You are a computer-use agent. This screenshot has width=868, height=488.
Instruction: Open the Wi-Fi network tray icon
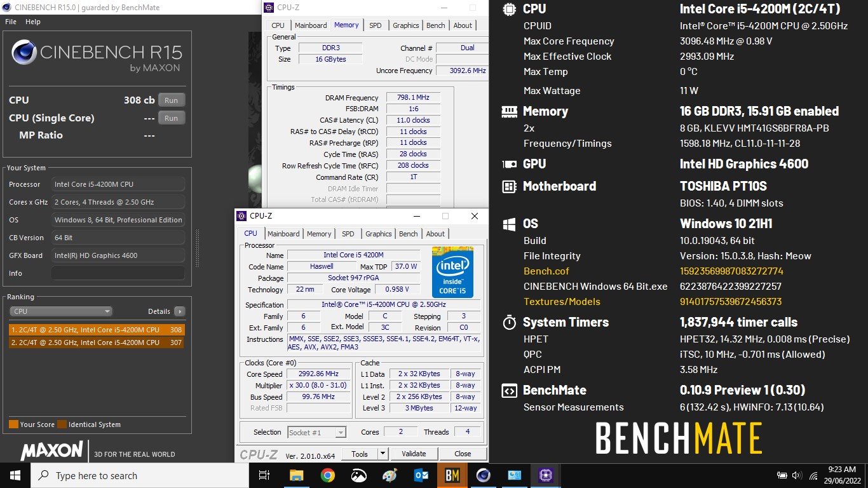[814, 475]
